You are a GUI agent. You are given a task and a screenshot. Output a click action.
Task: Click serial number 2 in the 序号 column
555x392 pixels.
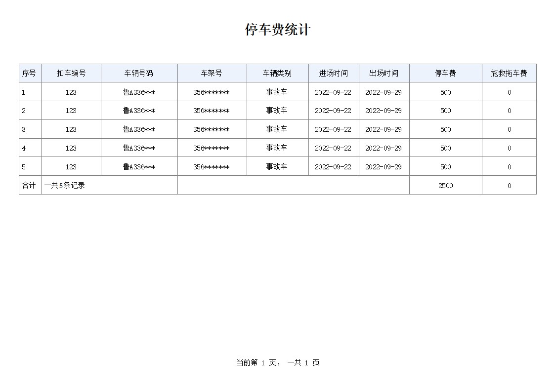[24, 111]
